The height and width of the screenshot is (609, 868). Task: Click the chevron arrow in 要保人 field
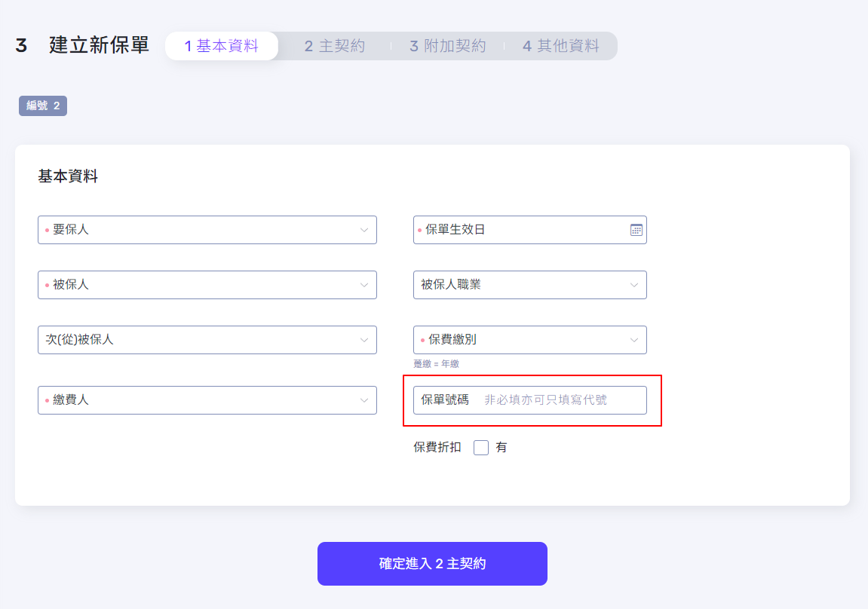click(x=364, y=230)
